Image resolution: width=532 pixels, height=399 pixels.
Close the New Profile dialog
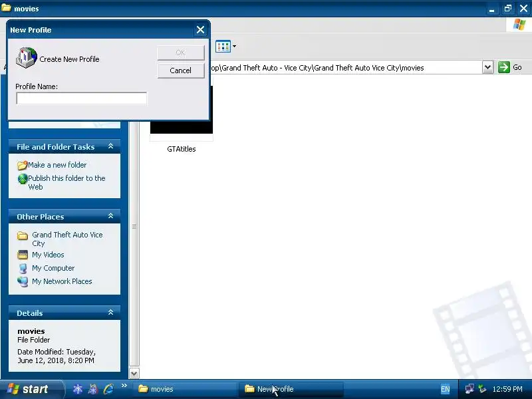point(200,30)
